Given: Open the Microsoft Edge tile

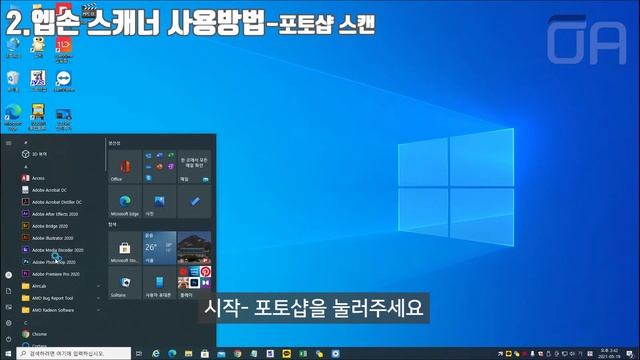Looking at the screenshot, I should pyautogui.click(x=125, y=201).
